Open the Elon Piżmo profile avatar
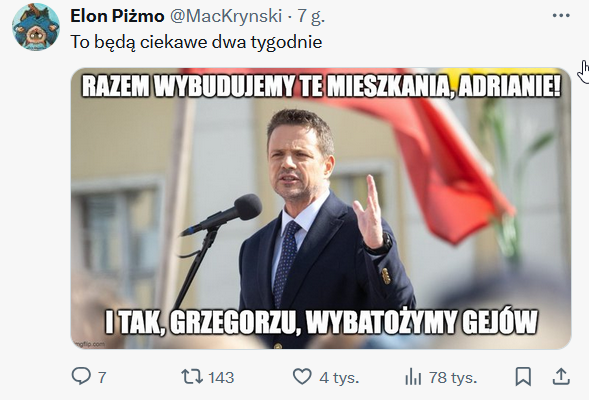 (x=36, y=27)
